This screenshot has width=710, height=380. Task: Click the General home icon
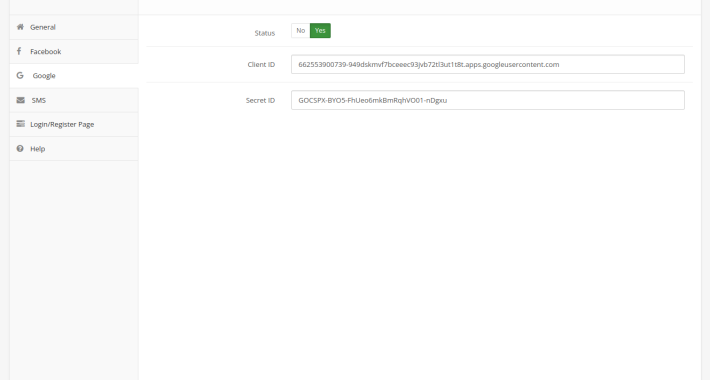20,27
